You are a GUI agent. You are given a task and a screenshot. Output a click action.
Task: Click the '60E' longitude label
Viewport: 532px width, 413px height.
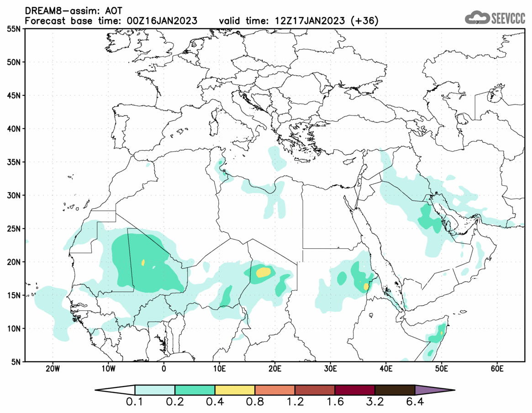pyautogui.click(x=497, y=369)
